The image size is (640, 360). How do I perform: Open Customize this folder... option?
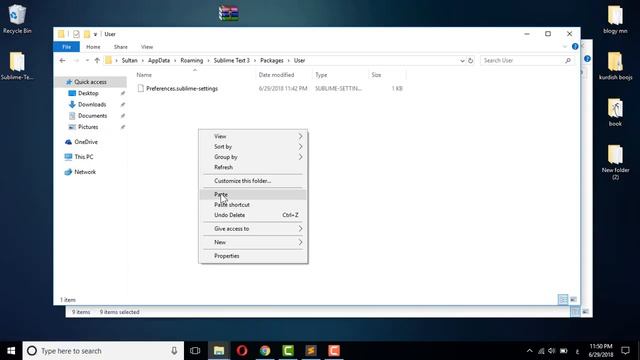[x=253, y=181]
